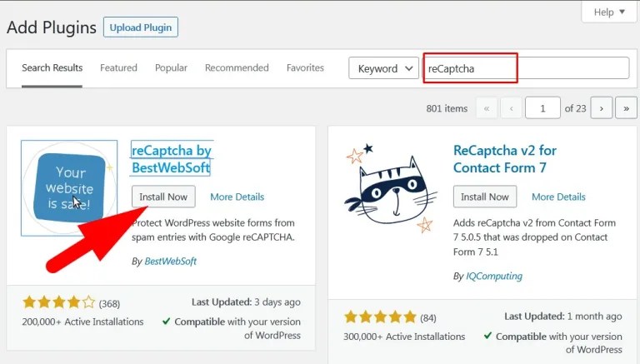Click the (368) review count
Image resolution: width=640 pixels, height=364 pixels.
pos(109,303)
